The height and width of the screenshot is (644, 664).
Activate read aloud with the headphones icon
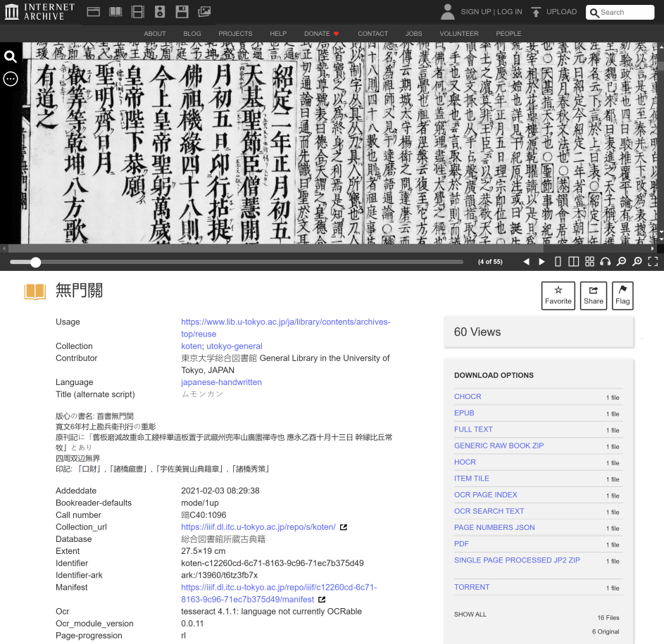[x=605, y=261]
